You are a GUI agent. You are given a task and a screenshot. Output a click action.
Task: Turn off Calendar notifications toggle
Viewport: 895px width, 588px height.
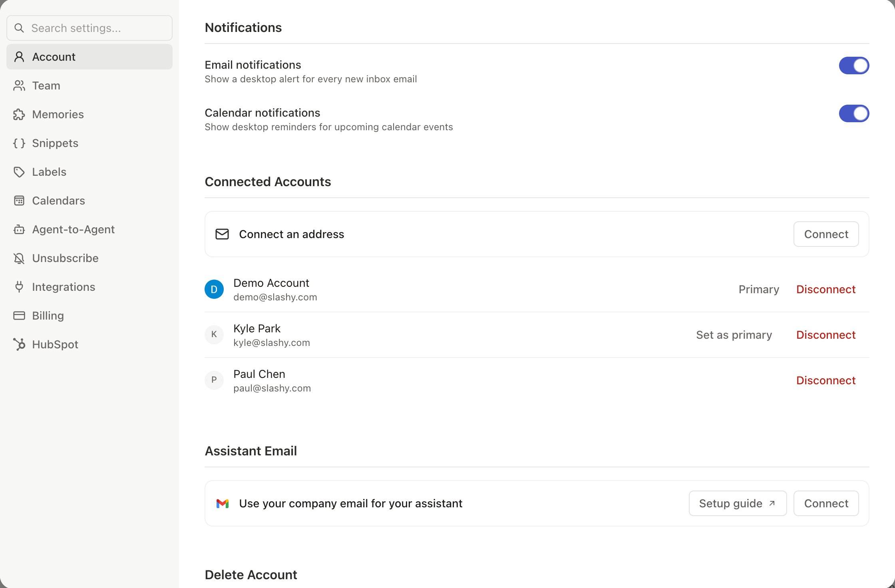point(854,113)
